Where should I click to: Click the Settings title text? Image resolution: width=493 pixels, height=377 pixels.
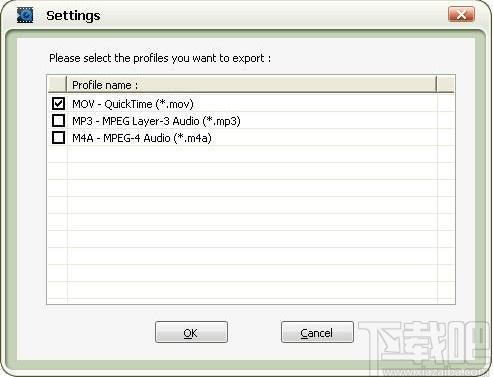pyautogui.click(x=73, y=15)
